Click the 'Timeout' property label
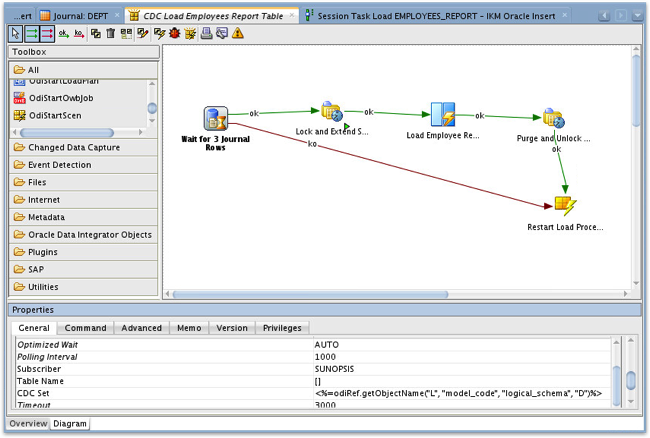 (x=34, y=405)
